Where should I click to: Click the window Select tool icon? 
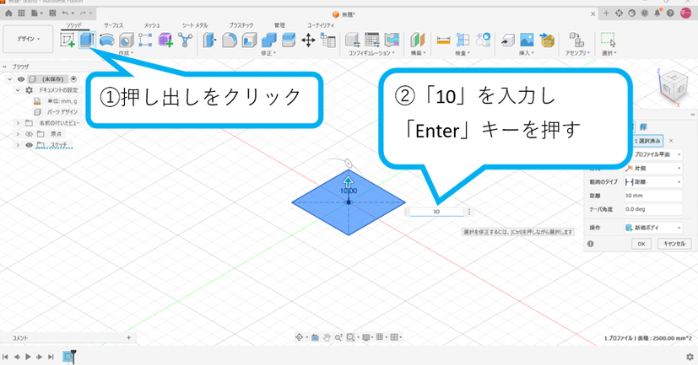pyautogui.click(x=608, y=40)
